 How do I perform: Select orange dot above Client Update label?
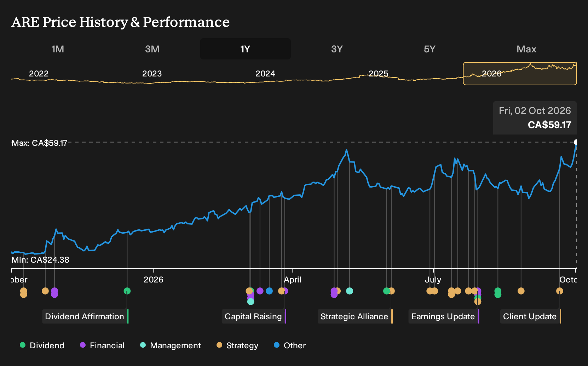click(560, 291)
